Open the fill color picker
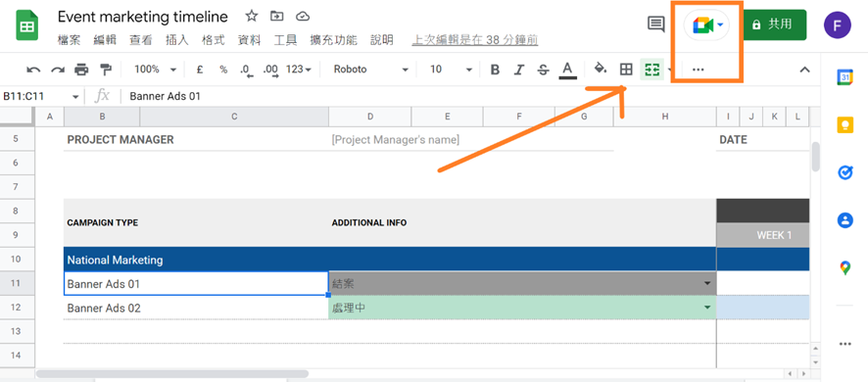The height and width of the screenshot is (382, 868). pos(601,69)
